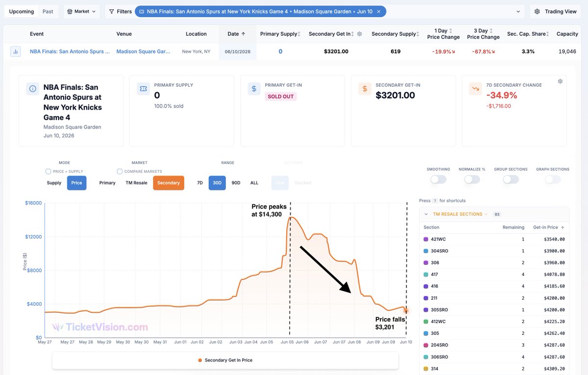Viewport: 588px width, 375px height.
Task: Select Primary market
Action: [107, 183]
